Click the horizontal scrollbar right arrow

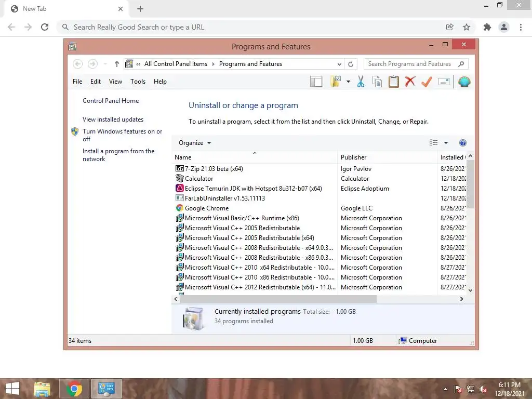click(461, 299)
